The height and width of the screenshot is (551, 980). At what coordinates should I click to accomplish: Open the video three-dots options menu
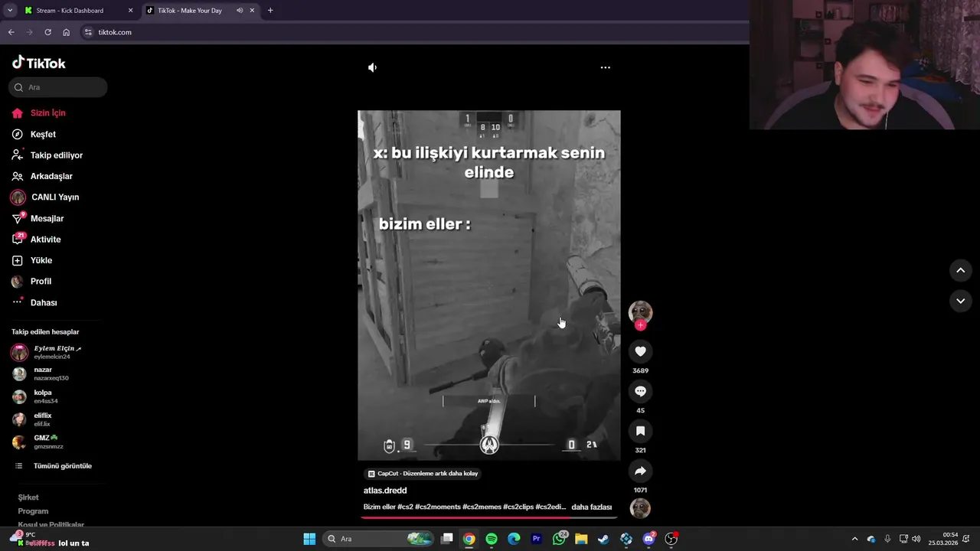pos(605,67)
